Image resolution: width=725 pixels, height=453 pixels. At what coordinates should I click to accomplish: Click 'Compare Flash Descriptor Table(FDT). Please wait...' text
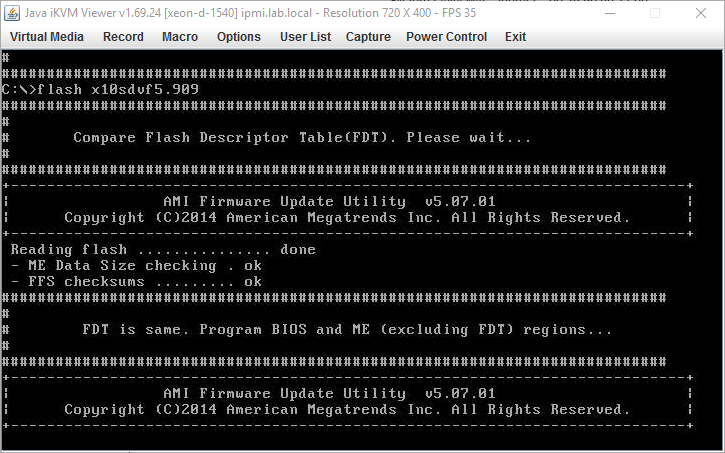(302, 137)
